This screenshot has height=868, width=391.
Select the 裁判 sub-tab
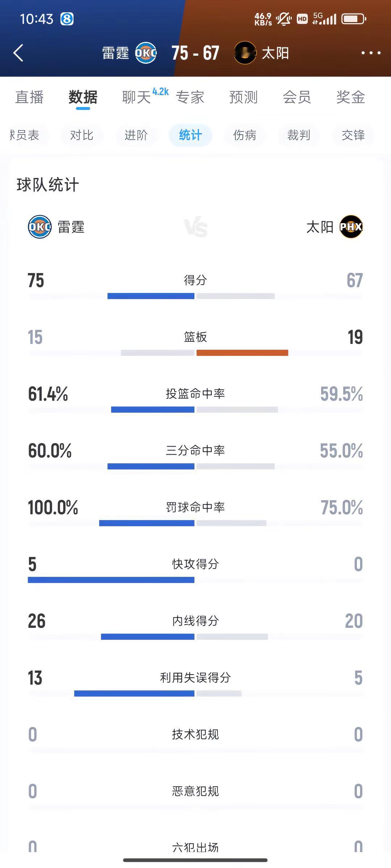(299, 135)
